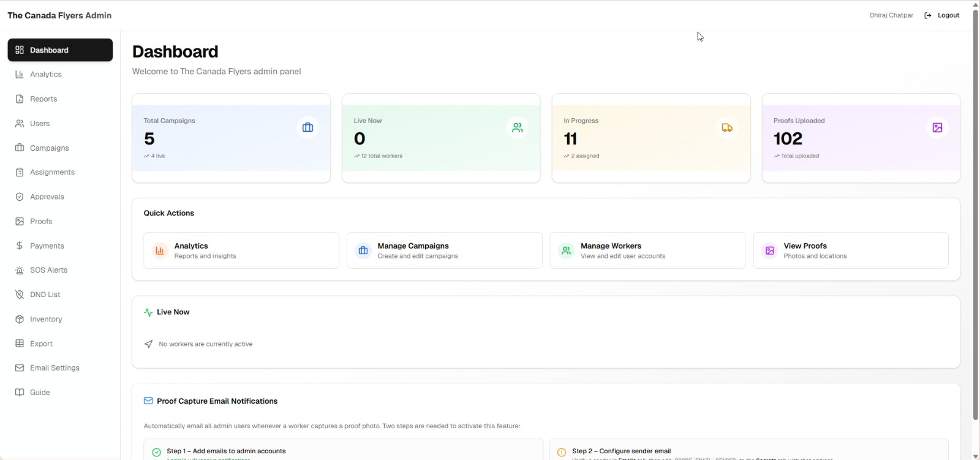
Task: Click the Payments dollar icon in sidebar
Action: (x=20, y=246)
